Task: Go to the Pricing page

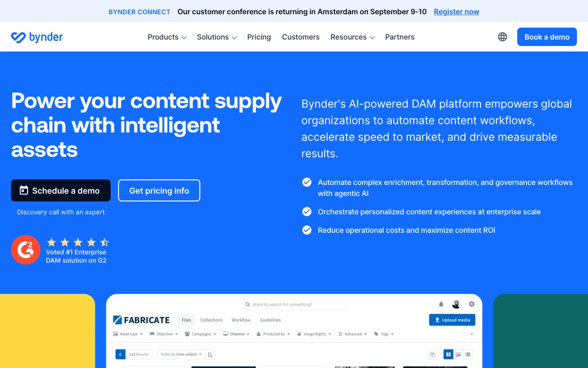Action: coord(259,37)
